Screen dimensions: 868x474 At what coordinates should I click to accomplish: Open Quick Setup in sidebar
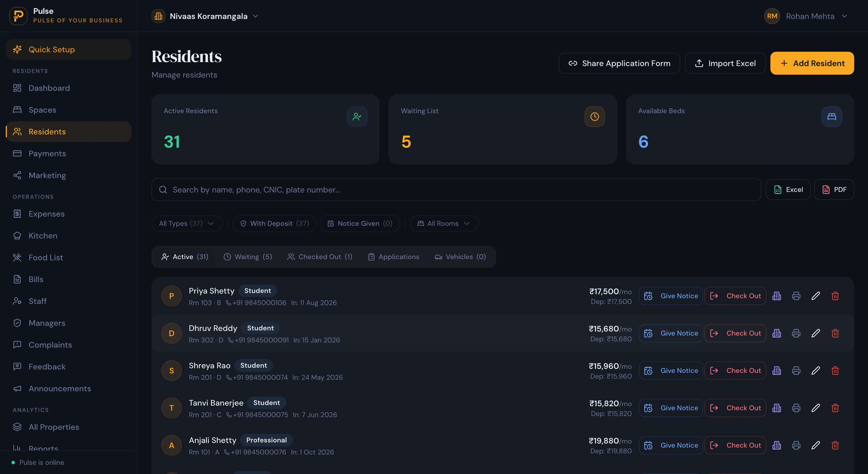(68, 50)
